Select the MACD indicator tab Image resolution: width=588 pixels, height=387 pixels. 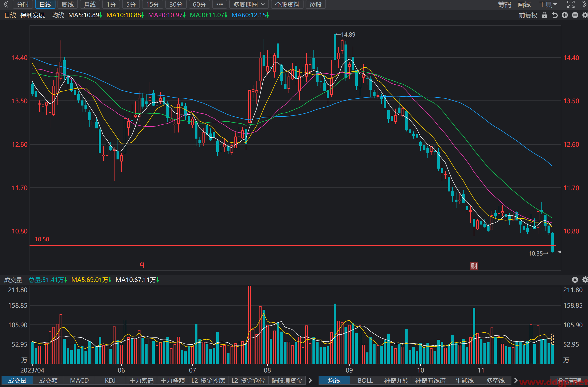coord(79,380)
